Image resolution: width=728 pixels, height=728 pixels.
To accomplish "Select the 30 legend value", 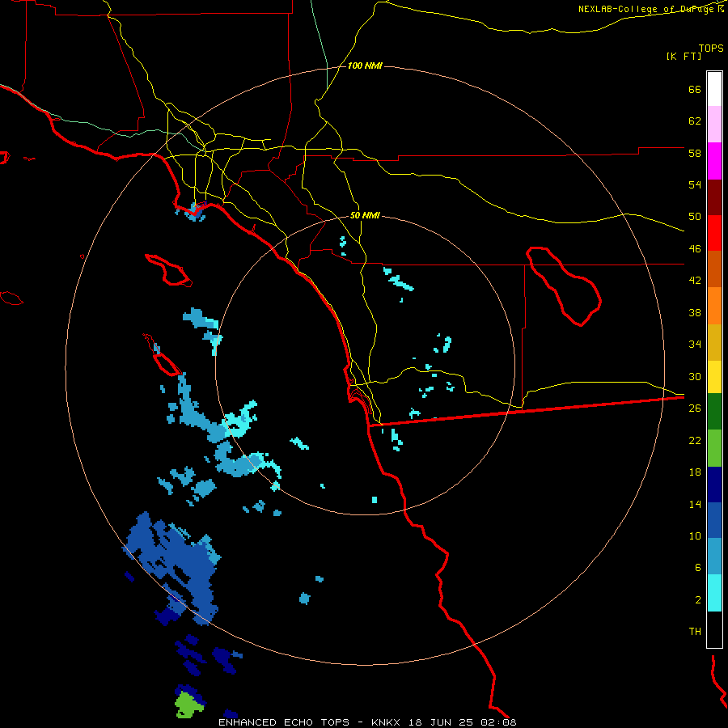I will point(695,376).
